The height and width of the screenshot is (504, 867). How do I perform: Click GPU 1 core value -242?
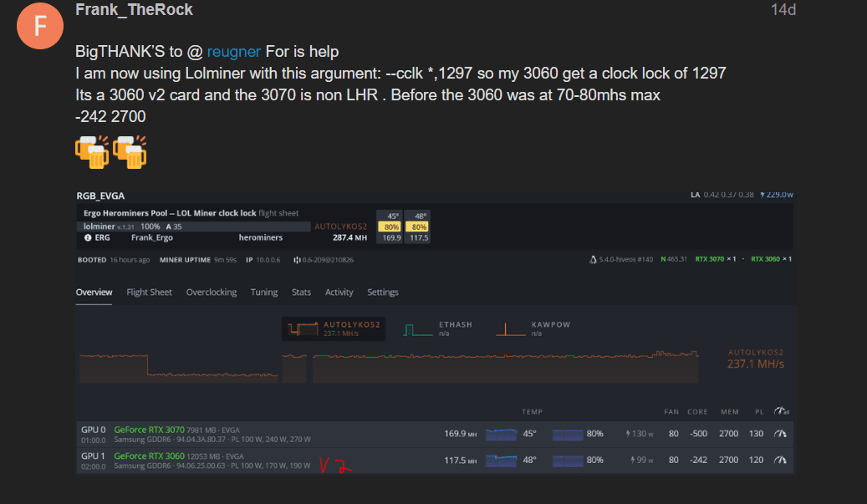pos(698,460)
